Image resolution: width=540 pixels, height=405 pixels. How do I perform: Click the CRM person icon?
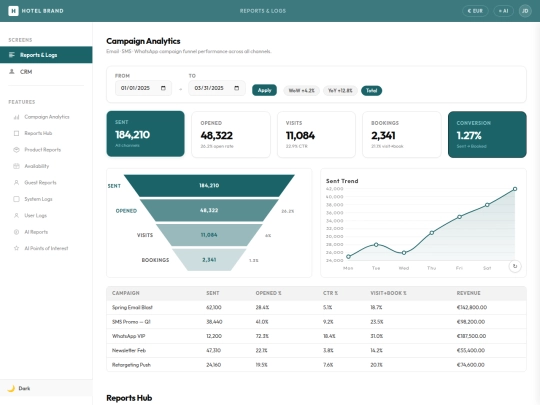[x=12, y=72]
